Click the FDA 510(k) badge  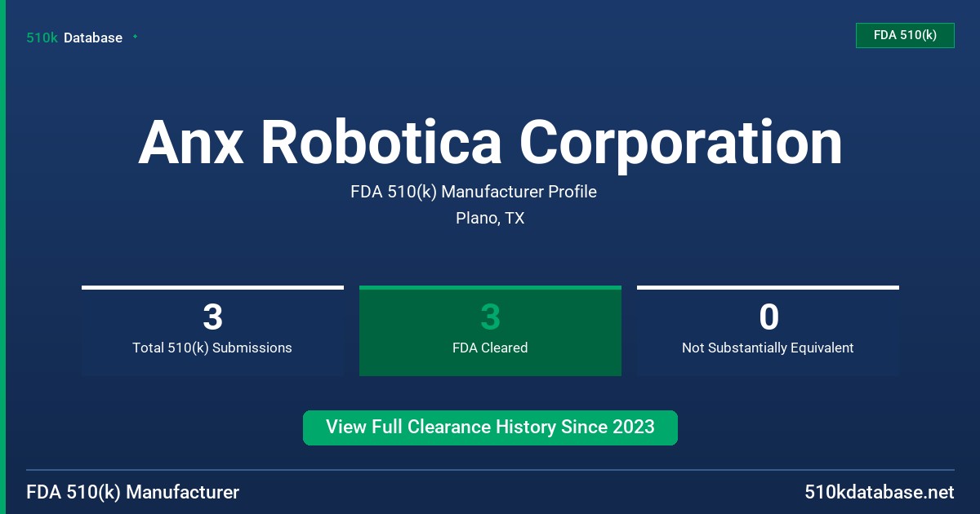(905, 35)
